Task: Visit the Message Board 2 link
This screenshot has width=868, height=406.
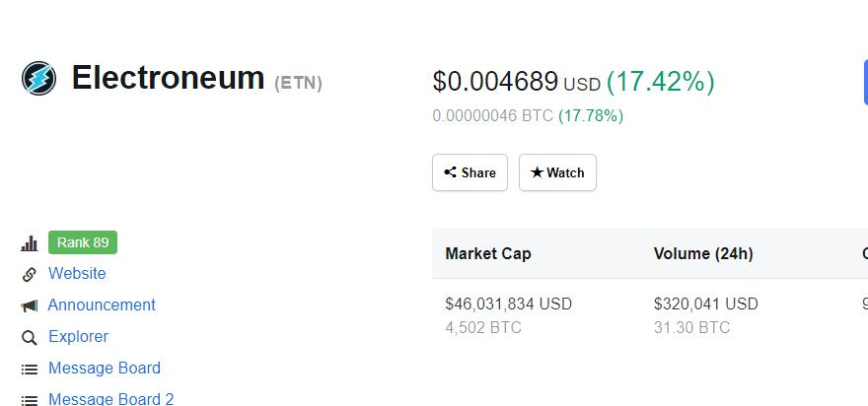Action: pos(110,399)
